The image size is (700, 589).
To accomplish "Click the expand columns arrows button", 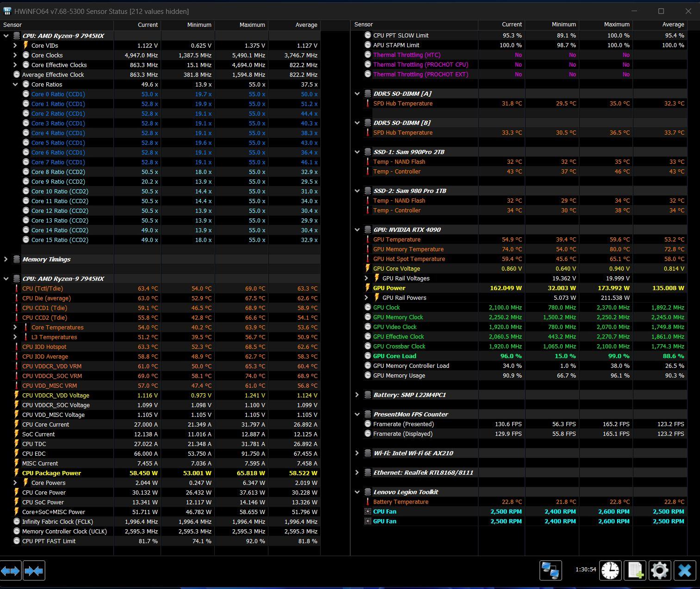I will pyautogui.click(x=11, y=570).
